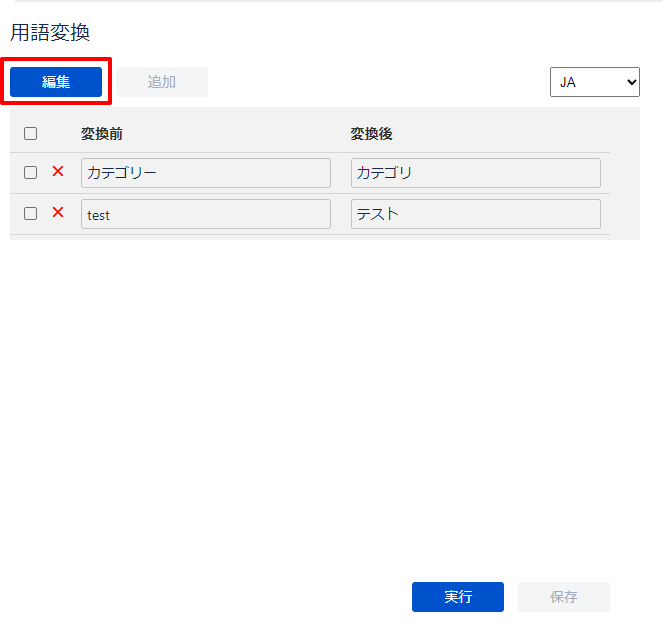
Task: Click the disabled 保存 button
Action: coord(564,597)
